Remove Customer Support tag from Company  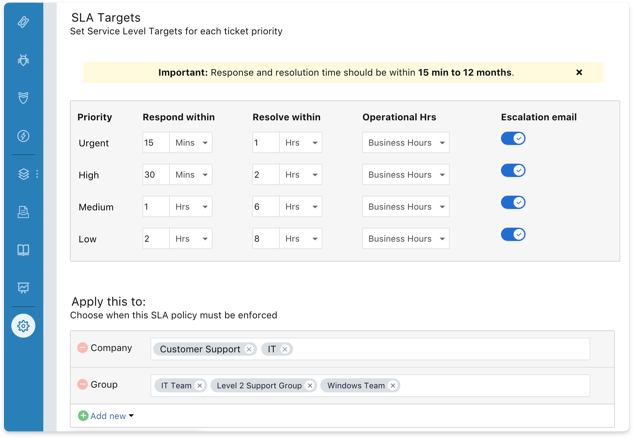coord(250,349)
